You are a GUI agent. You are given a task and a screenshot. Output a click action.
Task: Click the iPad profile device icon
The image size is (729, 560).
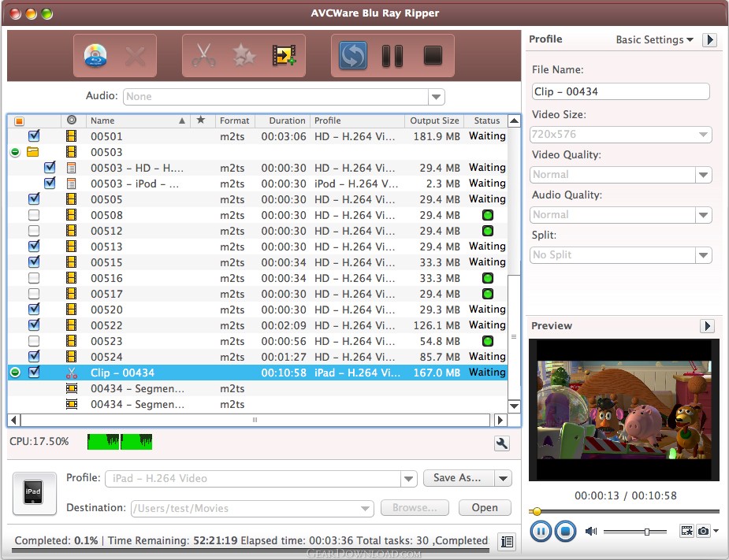tap(35, 494)
